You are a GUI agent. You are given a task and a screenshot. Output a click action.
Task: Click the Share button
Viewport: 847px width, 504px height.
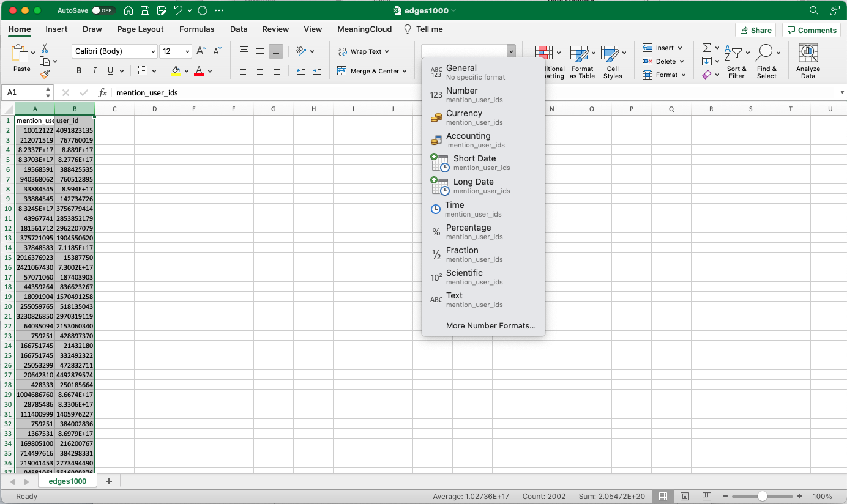755,30
